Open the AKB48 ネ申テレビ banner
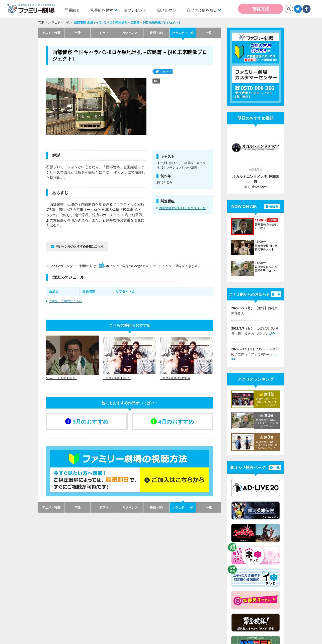The height and width of the screenshot is (644, 322). (x=256, y=555)
